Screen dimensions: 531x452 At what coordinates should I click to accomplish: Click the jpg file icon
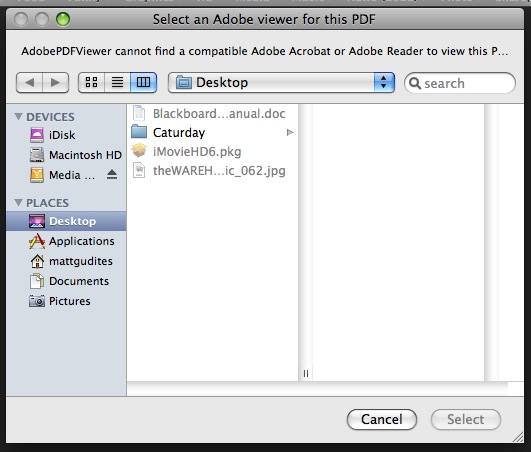pyautogui.click(x=139, y=170)
